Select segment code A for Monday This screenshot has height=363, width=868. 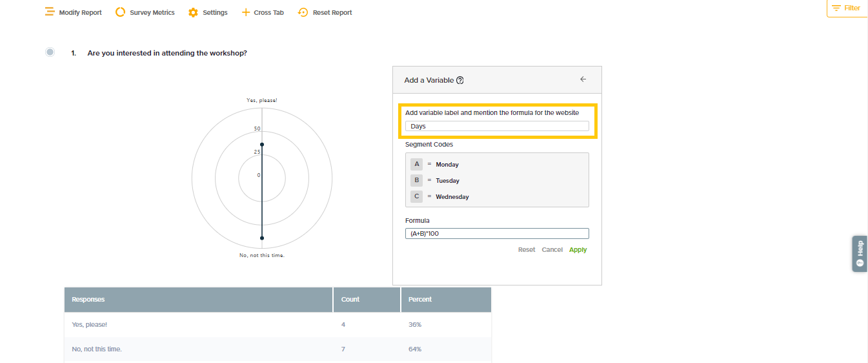417,164
